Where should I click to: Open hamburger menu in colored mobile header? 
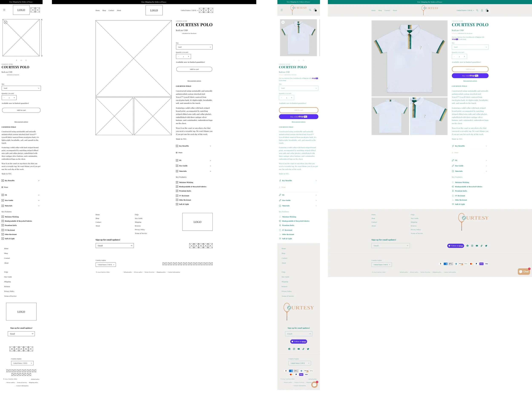point(282,10)
